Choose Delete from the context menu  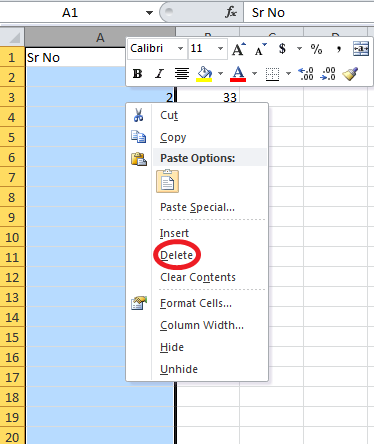176,255
